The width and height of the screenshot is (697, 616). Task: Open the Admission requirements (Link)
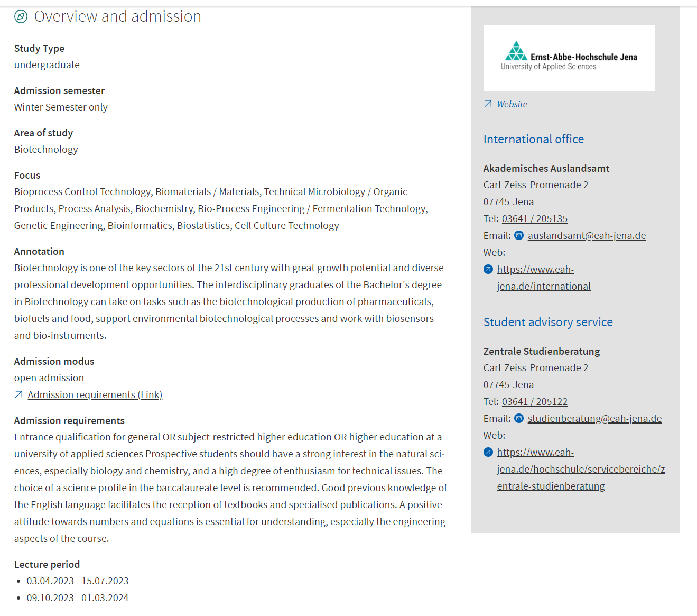point(95,395)
